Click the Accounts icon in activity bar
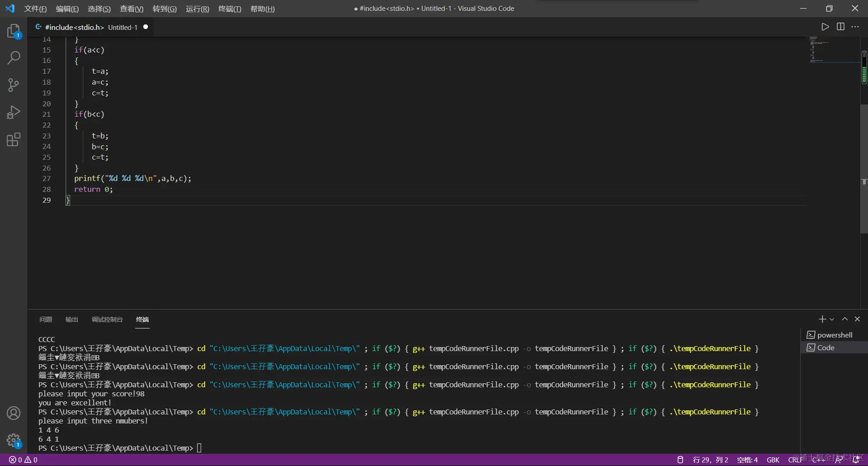The height and width of the screenshot is (466, 868). coord(14,413)
